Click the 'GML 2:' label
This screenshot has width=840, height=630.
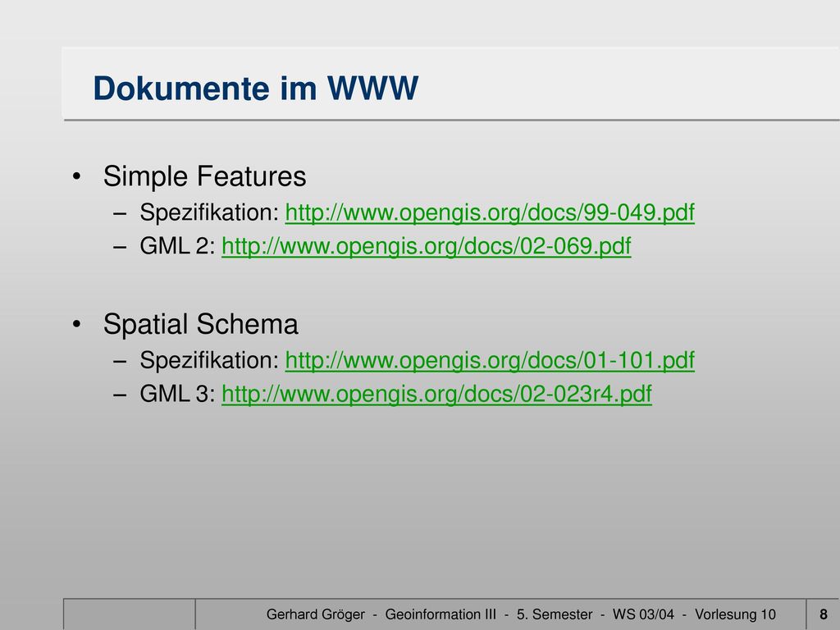click(x=177, y=246)
